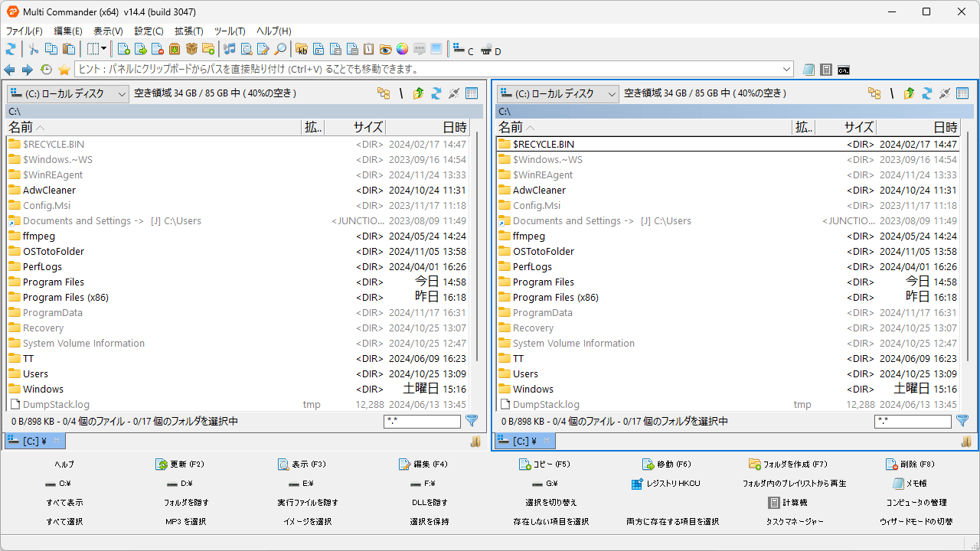Click right panel folder tree icon
The width and height of the screenshot is (980, 551).
click(874, 93)
